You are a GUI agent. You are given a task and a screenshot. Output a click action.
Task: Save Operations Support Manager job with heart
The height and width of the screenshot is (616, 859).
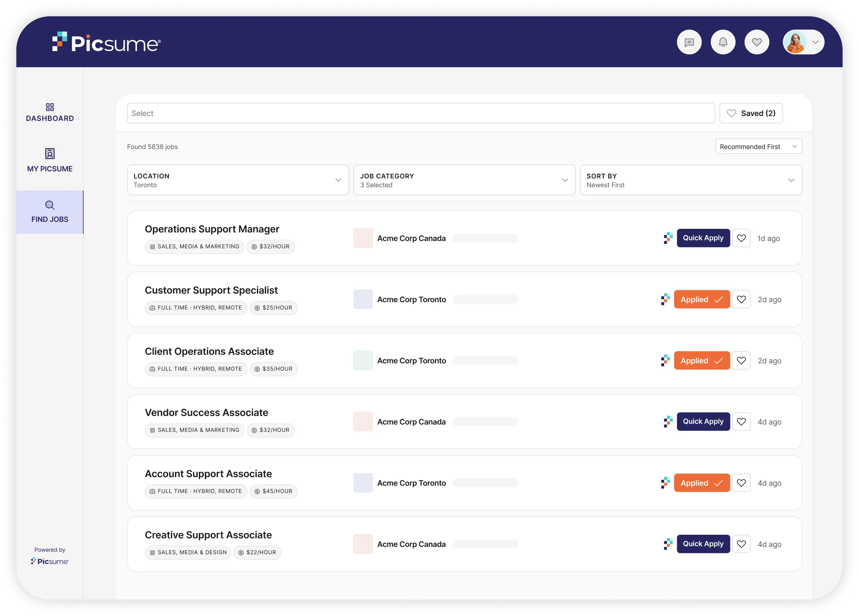[x=741, y=238]
